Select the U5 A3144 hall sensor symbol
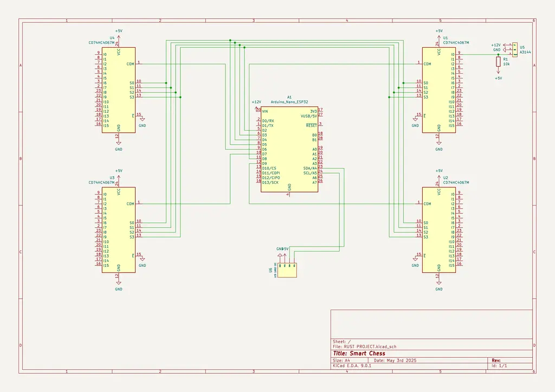This screenshot has height=392, width=555. pyautogui.click(x=515, y=49)
